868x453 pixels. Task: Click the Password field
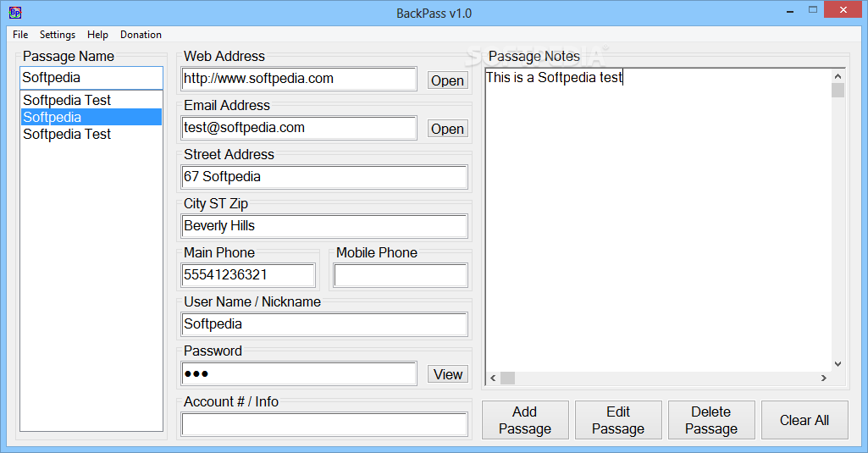tap(299, 373)
